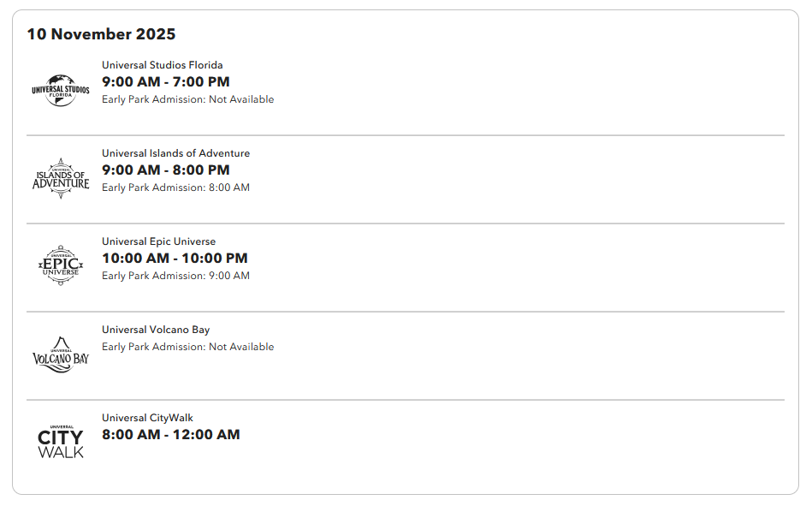Image resolution: width=812 pixels, height=506 pixels.
Task: Select CityWalk hours 8:00 AM - 12:00 AM
Action: [x=170, y=435]
